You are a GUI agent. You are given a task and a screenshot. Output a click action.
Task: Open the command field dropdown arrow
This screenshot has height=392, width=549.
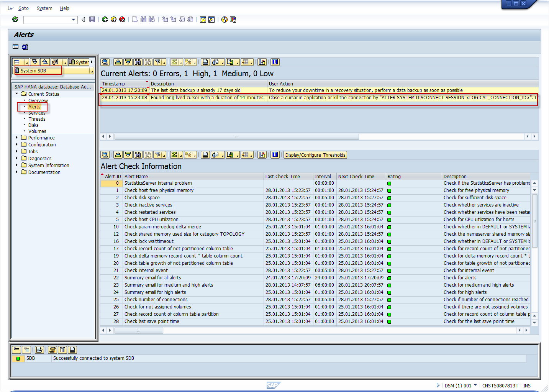click(74, 20)
